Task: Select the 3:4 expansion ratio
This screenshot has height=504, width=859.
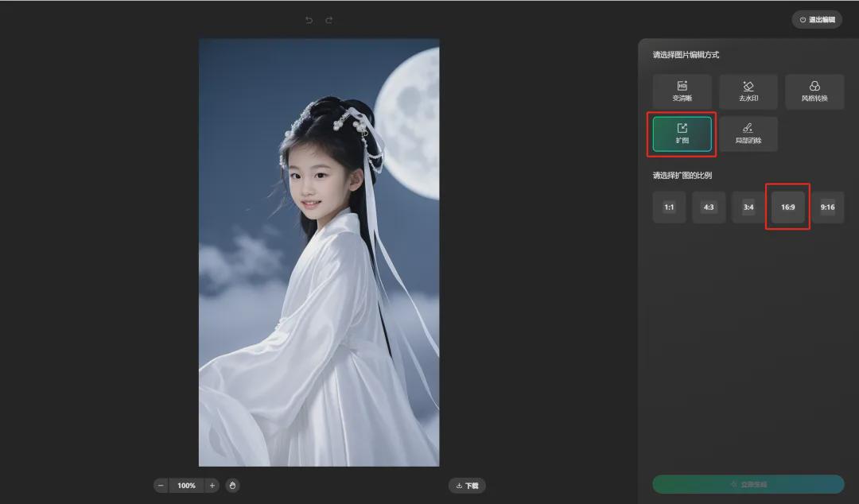Action: [x=748, y=207]
